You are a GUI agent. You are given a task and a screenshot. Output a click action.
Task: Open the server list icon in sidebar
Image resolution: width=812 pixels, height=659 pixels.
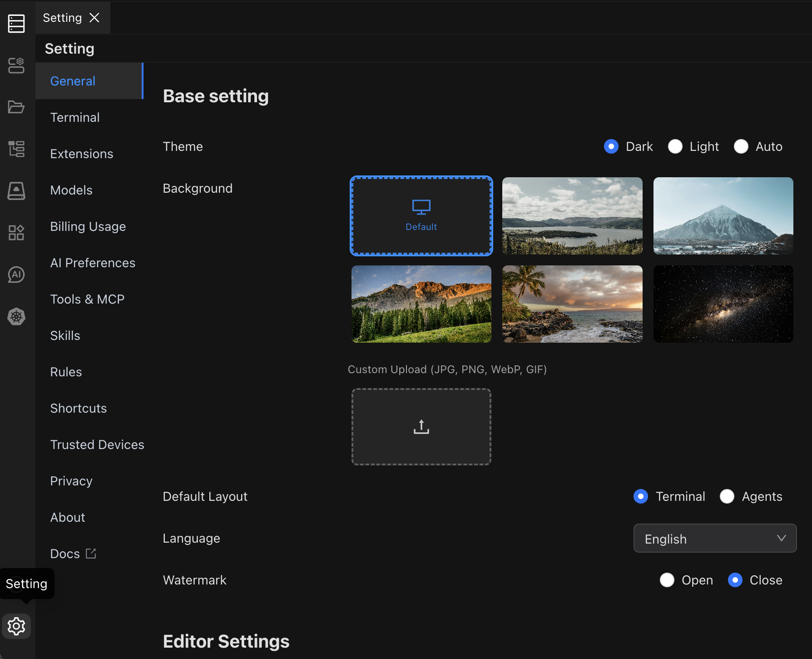tap(16, 24)
